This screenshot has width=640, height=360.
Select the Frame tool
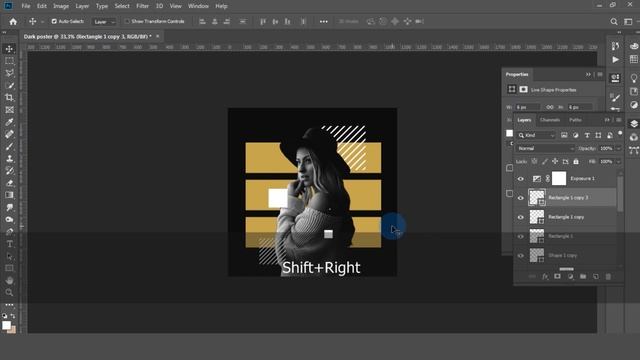pyautogui.click(x=9, y=110)
